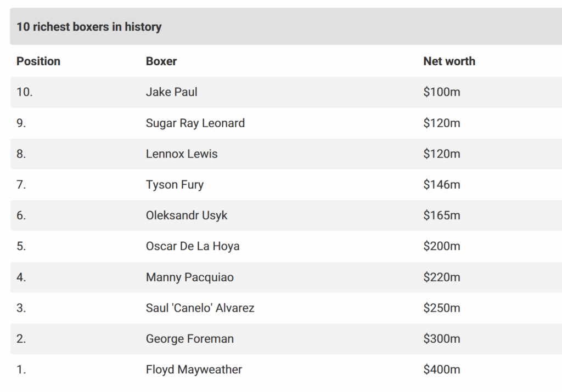Select Sugar Ray Leonard in the table
Viewport: 562px width, 392px height.
[x=195, y=123]
